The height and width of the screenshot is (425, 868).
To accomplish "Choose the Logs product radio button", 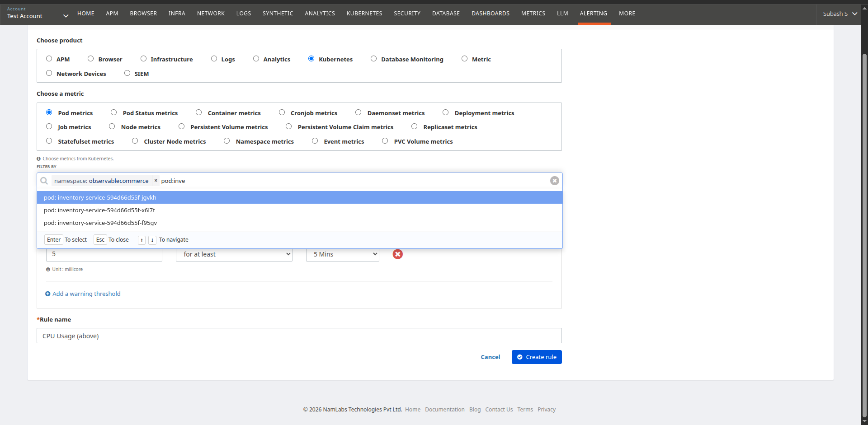I will (x=214, y=59).
